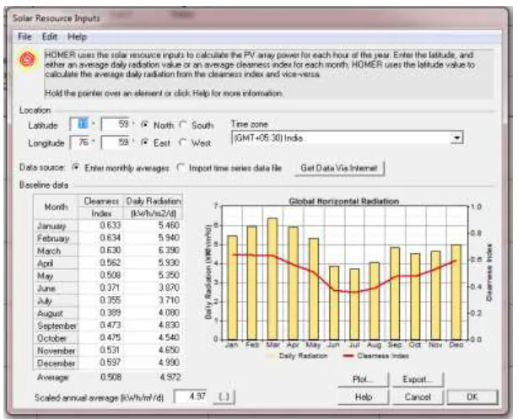
Task: Click the Get Data Via Internet button
Action: pyautogui.click(x=339, y=168)
